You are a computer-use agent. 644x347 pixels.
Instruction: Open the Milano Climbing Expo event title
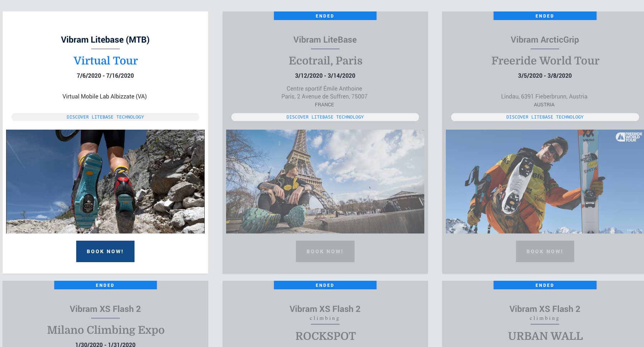click(x=106, y=330)
